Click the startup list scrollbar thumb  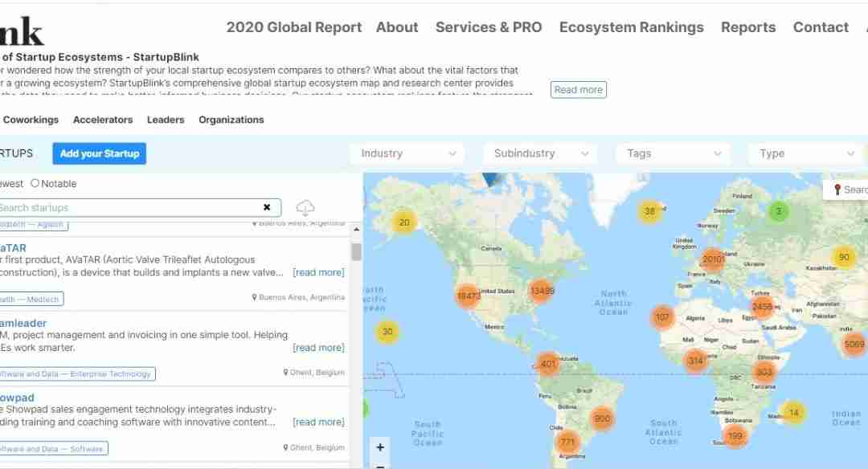(x=357, y=251)
